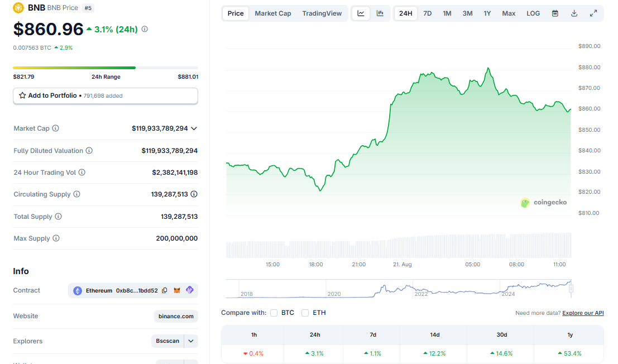Click the star icon in Add to Portfolio
The image size is (618, 364).
click(x=22, y=95)
